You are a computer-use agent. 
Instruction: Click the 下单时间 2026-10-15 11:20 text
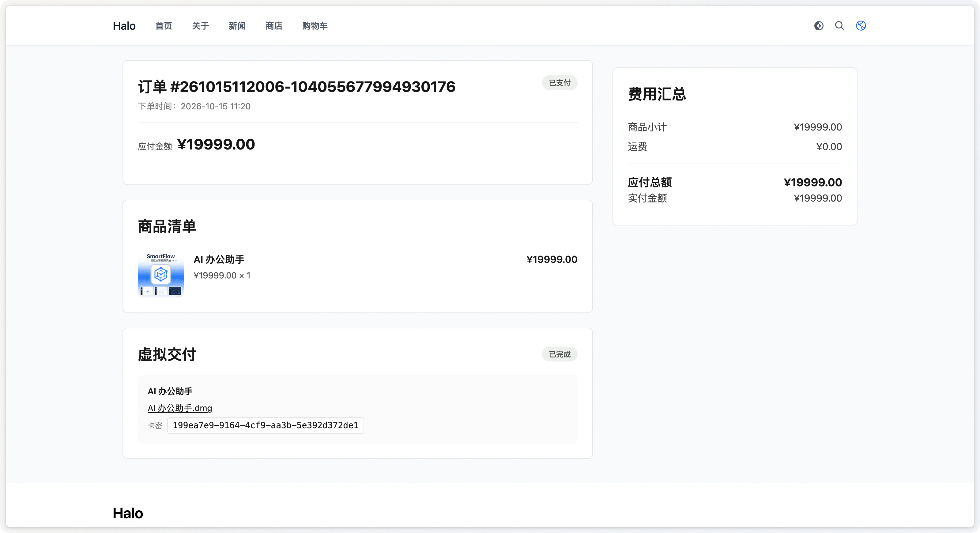point(194,107)
